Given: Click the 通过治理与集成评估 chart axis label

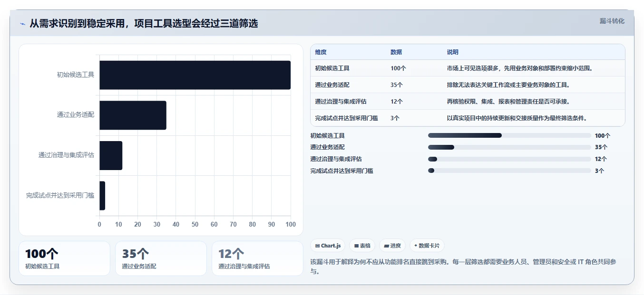Looking at the screenshot, I should [66, 155].
